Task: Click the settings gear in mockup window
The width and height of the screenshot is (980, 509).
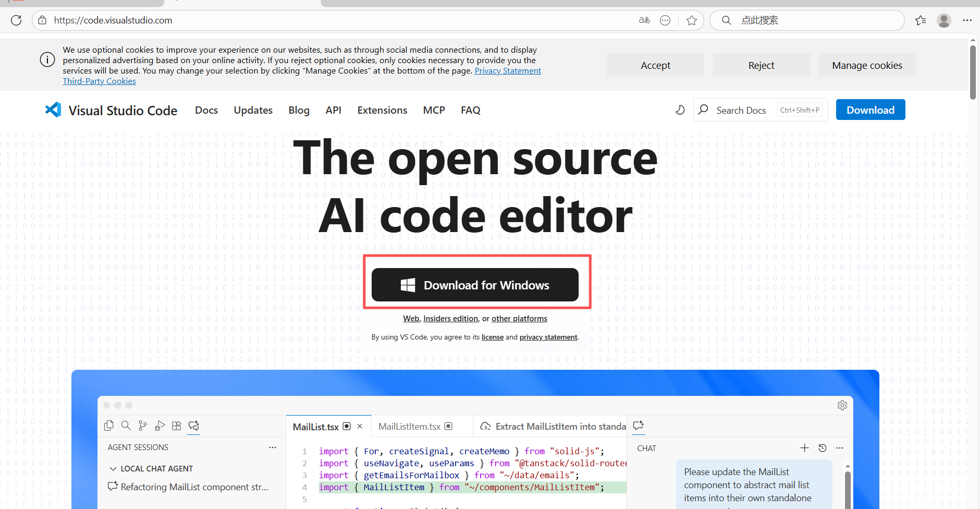Action: point(842,405)
